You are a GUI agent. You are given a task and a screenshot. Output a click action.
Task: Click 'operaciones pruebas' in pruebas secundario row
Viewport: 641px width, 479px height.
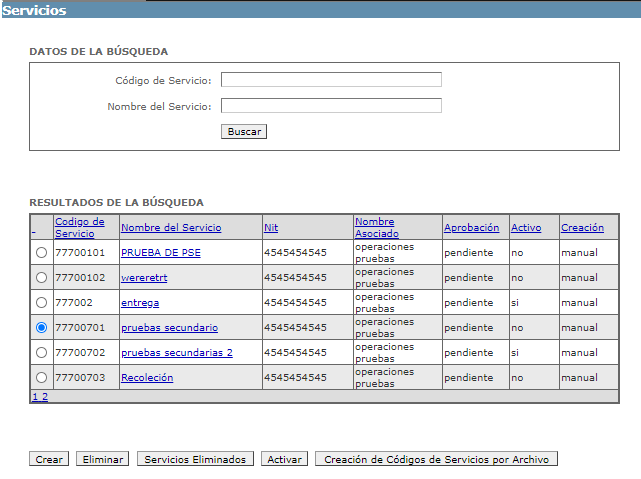pos(384,328)
